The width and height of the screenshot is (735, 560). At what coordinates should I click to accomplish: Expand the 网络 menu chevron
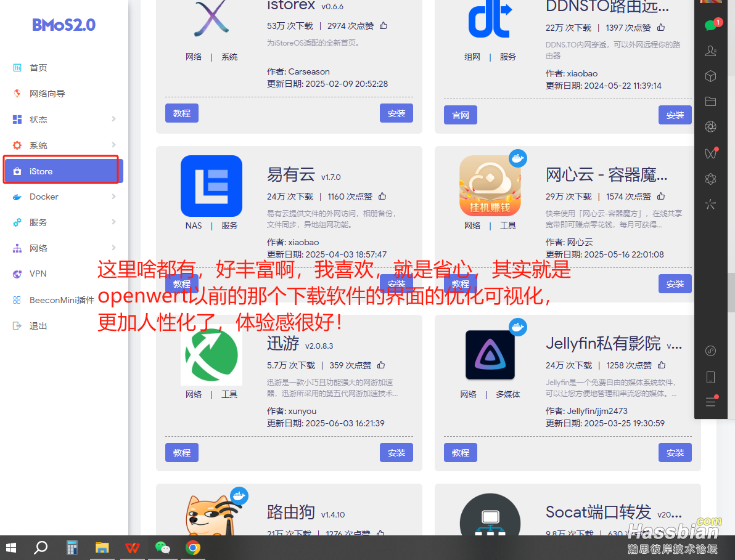coord(113,248)
